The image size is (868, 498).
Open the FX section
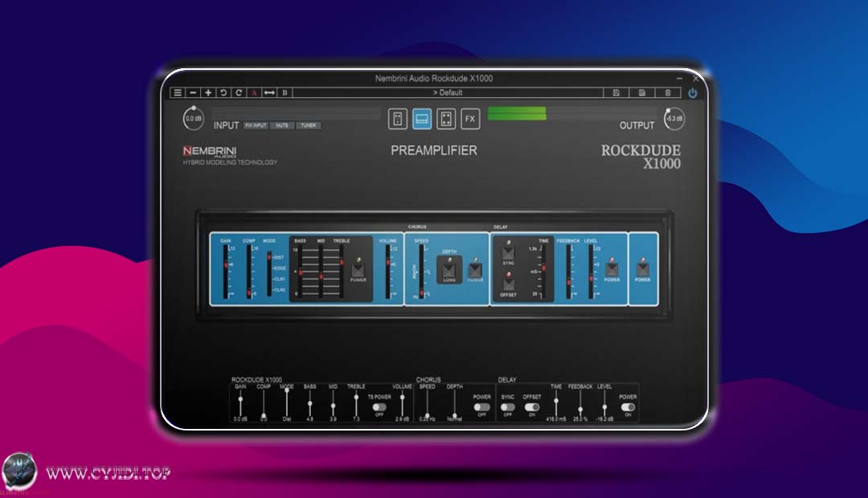pos(470,118)
